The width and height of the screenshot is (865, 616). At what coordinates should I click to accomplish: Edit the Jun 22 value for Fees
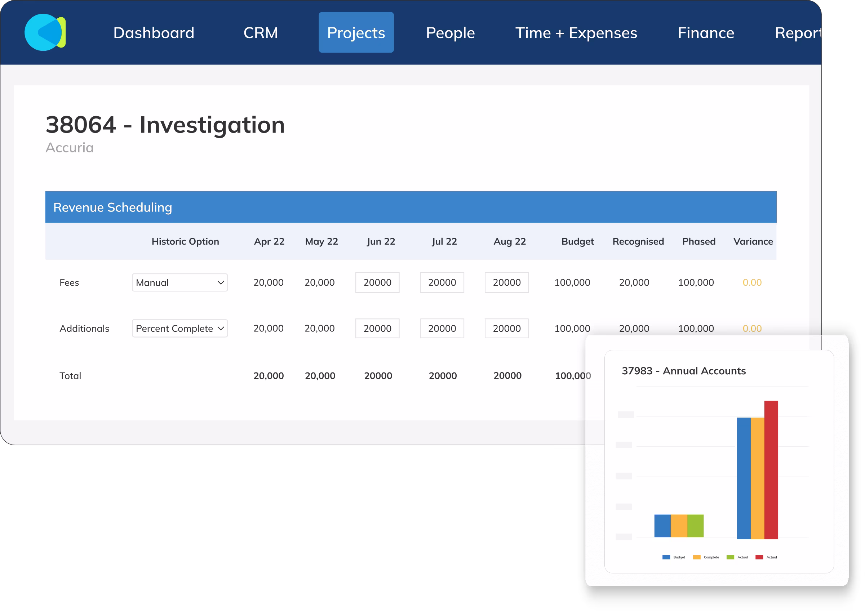[x=377, y=282]
